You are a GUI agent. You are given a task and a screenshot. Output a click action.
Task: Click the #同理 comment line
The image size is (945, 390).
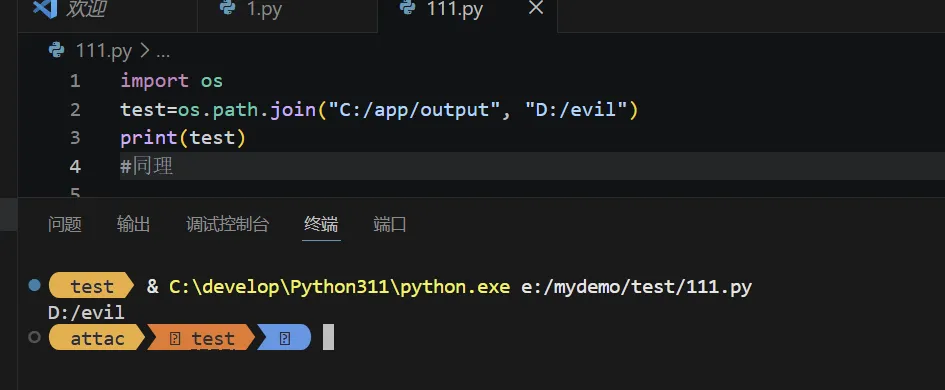tap(147, 166)
